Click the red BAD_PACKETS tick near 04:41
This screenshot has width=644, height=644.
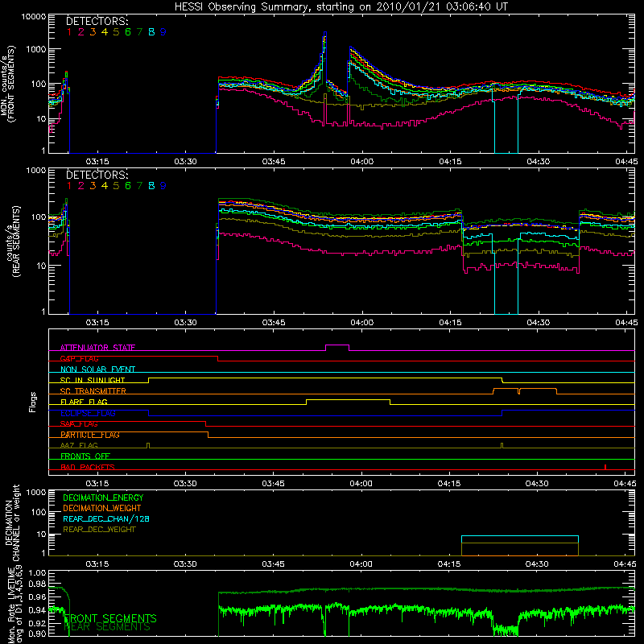605,467
